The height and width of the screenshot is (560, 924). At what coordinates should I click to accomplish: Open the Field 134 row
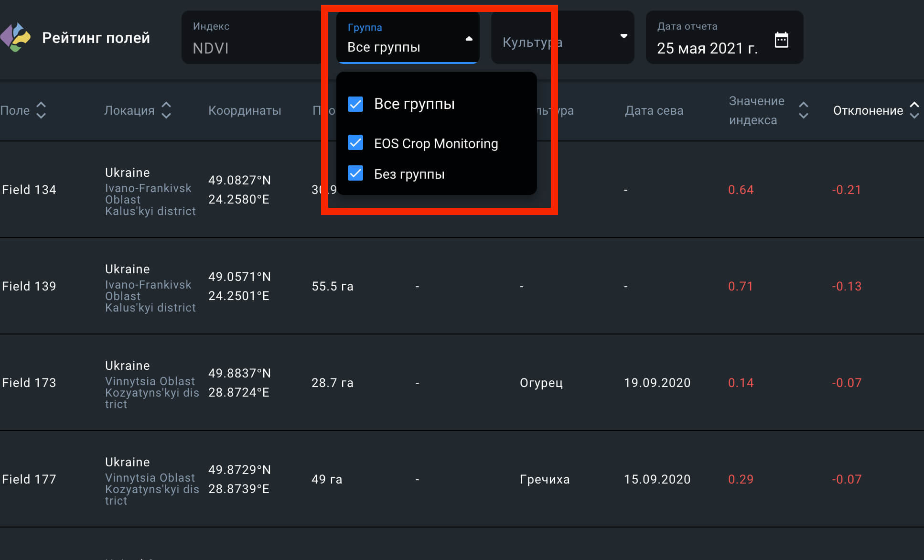click(x=29, y=190)
